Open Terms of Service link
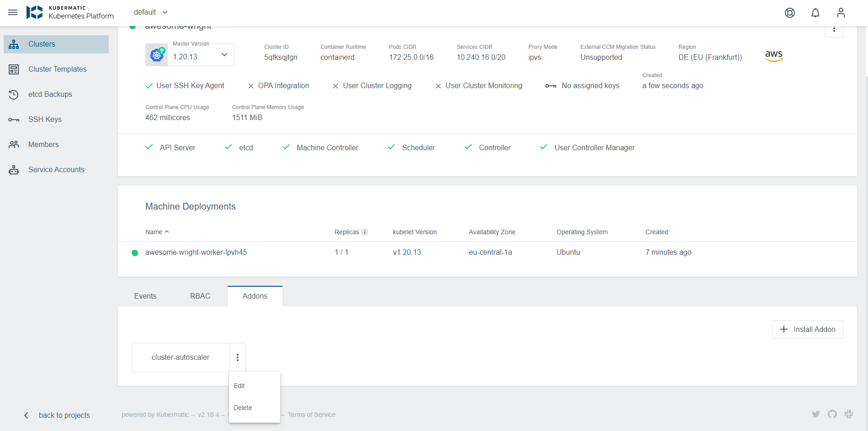 coord(312,415)
